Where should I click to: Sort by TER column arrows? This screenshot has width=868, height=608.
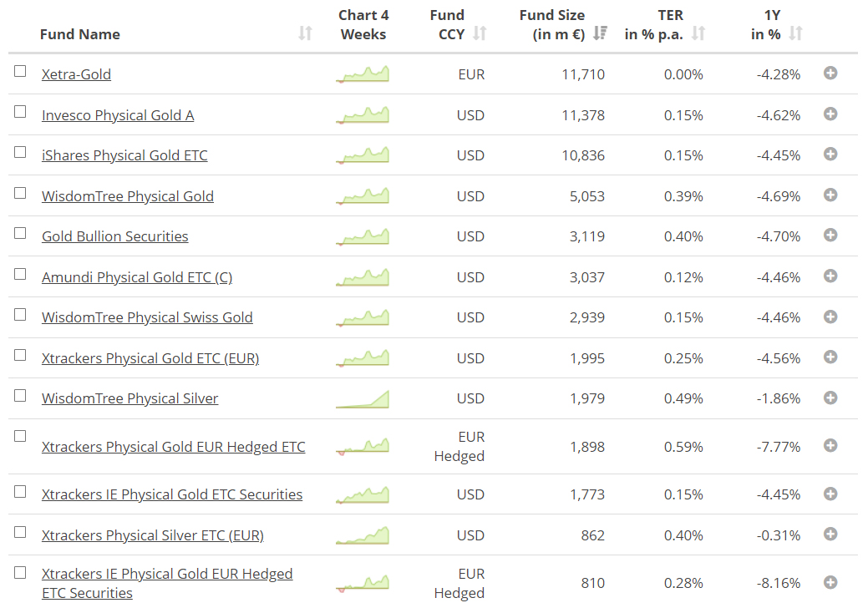(698, 33)
